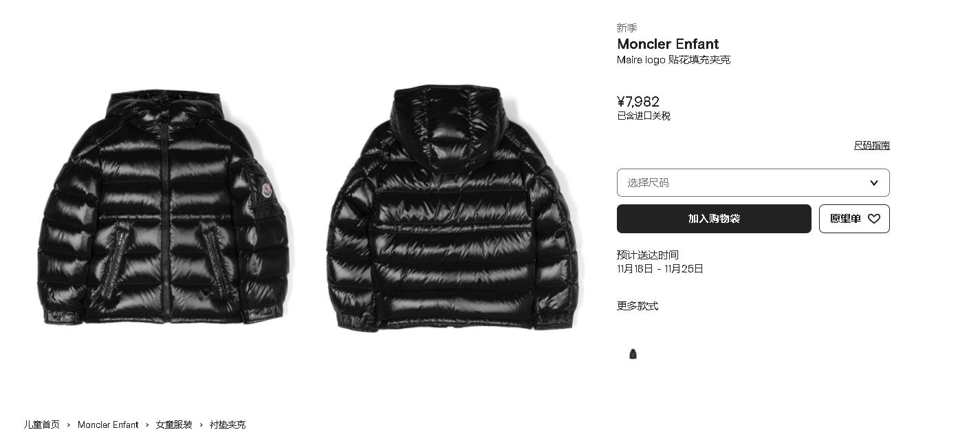Save the item using the 愿望单 button
980x441 pixels.
854,219
